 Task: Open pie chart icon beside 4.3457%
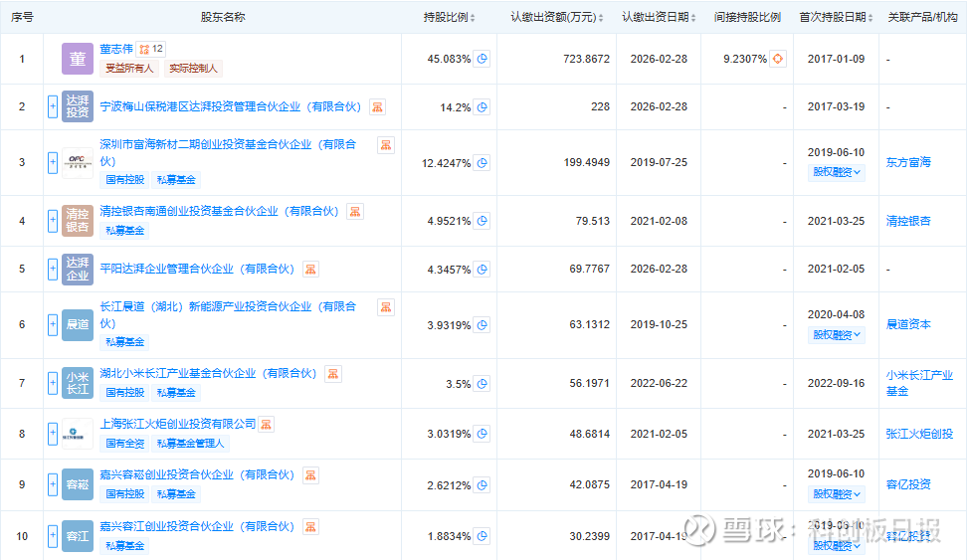coord(483,269)
